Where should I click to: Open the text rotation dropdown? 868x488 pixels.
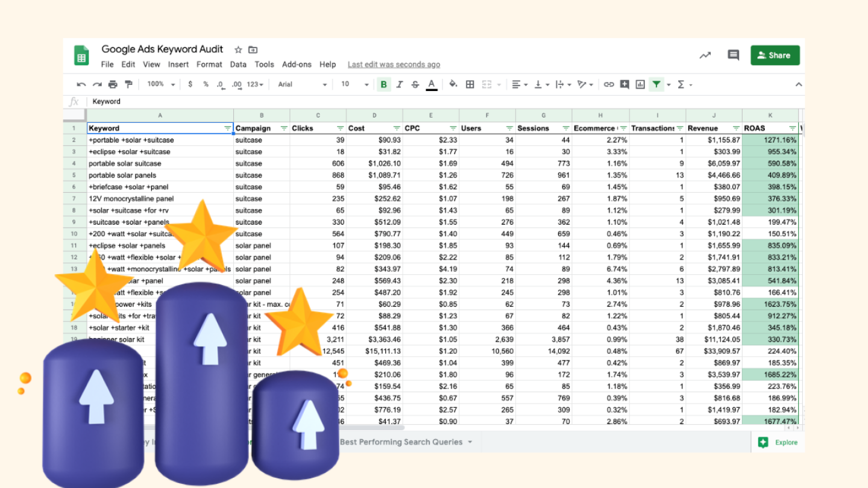point(585,84)
